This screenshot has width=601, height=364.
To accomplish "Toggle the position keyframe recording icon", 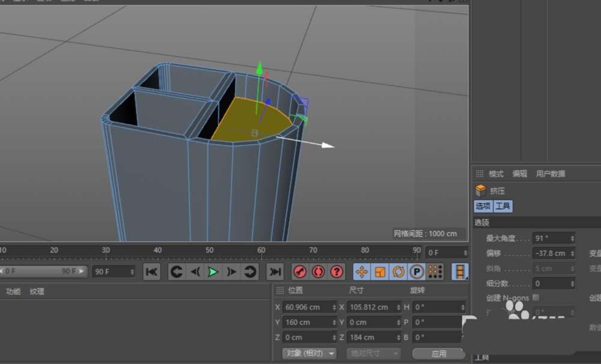I will pos(362,271).
